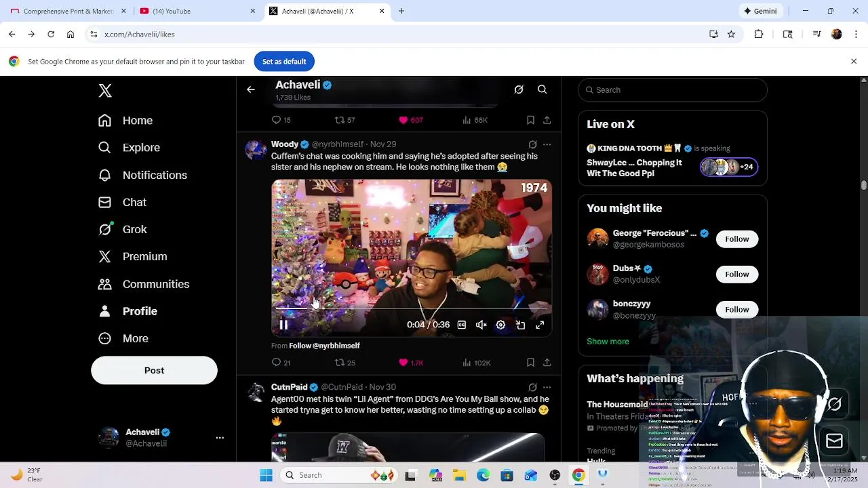This screenshot has width=868, height=488.
Task: Follow George "Ferocious" Kambosos
Action: [736, 239]
